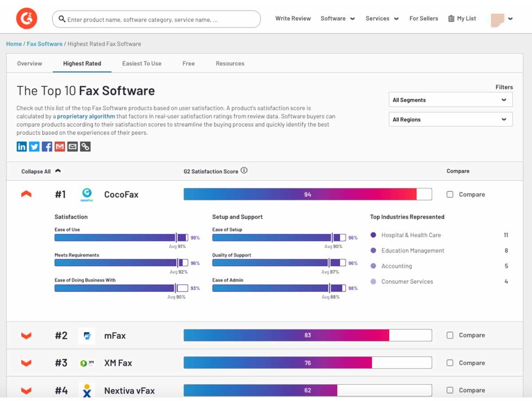Image resolution: width=532 pixels, height=401 pixels.
Task: Focus the product search input field
Action: [x=156, y=19]
